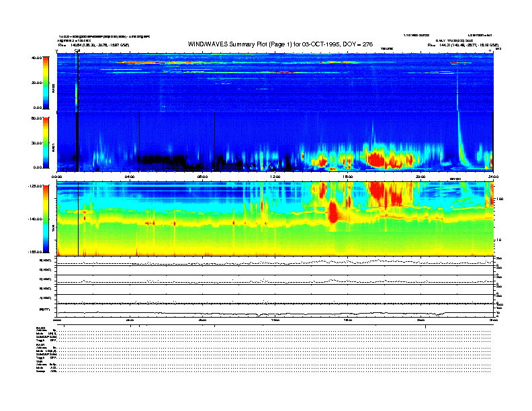Click the -155.00 value on TNR color scale
The image size is (532, 411).
point(35,252)
